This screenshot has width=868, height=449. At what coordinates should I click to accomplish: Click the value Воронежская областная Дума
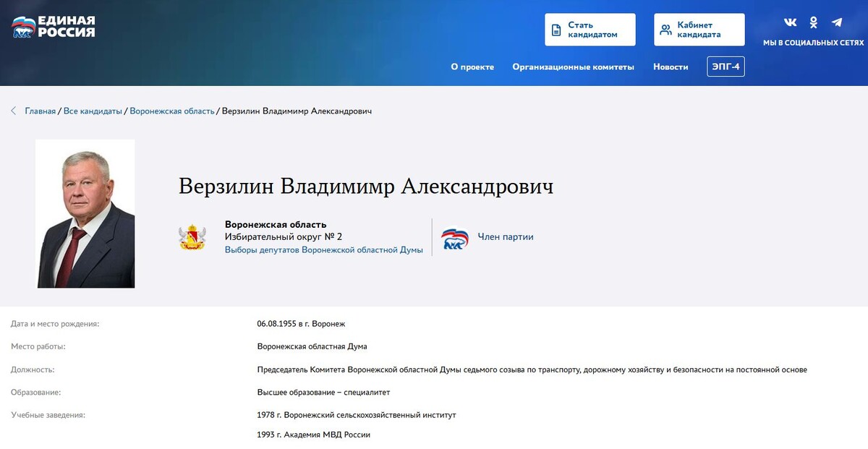[312, 346]
